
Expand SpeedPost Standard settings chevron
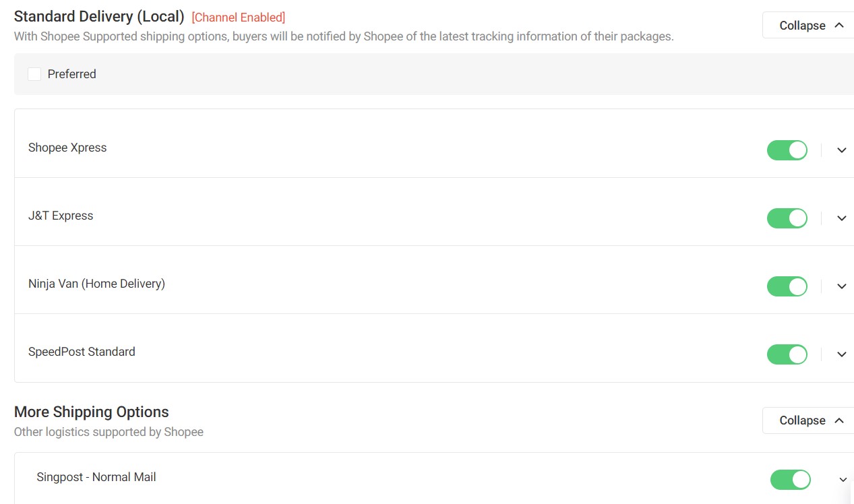(841, 354)
